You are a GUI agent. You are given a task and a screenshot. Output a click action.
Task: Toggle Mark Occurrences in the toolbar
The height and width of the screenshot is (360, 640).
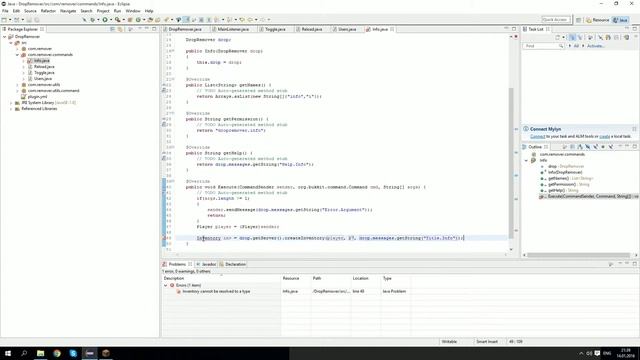tap(187, 20)
